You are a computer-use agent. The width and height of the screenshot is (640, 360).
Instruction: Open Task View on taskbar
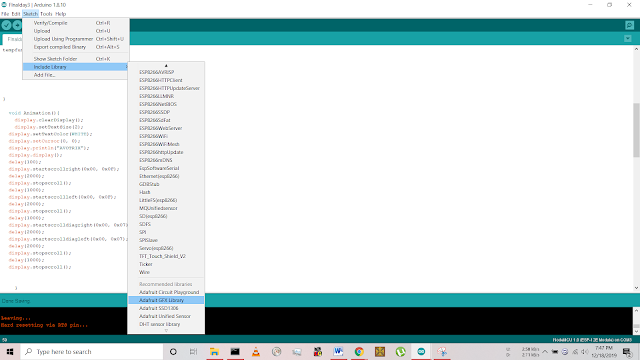click(193, 351)
